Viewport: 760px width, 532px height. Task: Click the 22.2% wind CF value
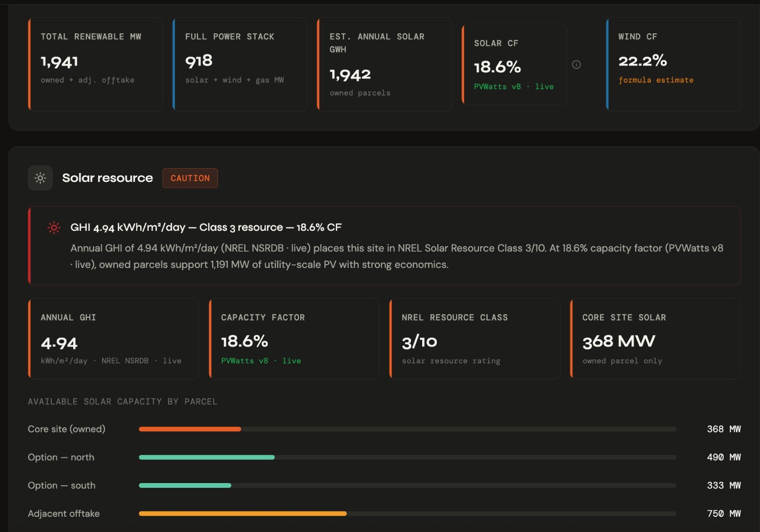pos(643,60)
